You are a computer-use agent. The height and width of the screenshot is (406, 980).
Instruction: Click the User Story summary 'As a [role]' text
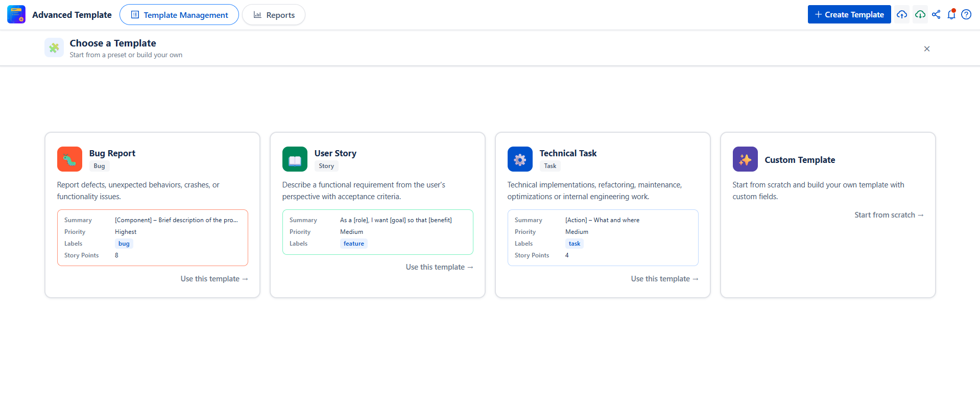396,220
